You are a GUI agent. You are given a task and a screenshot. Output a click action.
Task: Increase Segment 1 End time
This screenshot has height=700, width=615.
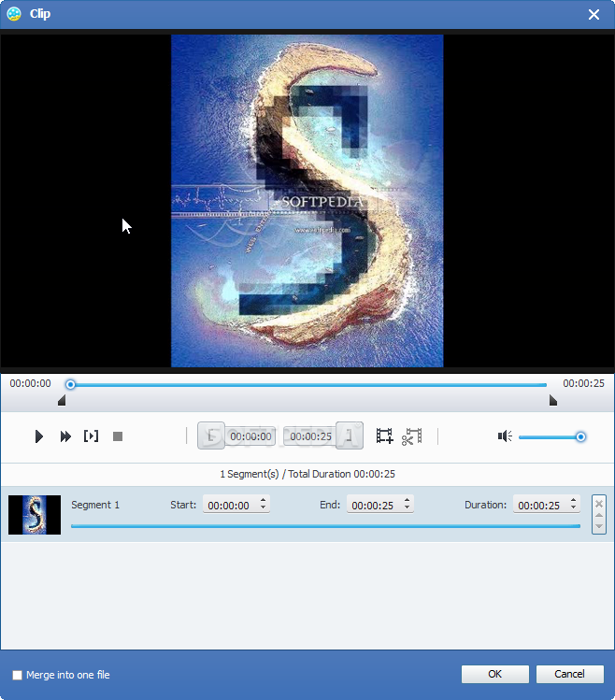tap(407, 500)
